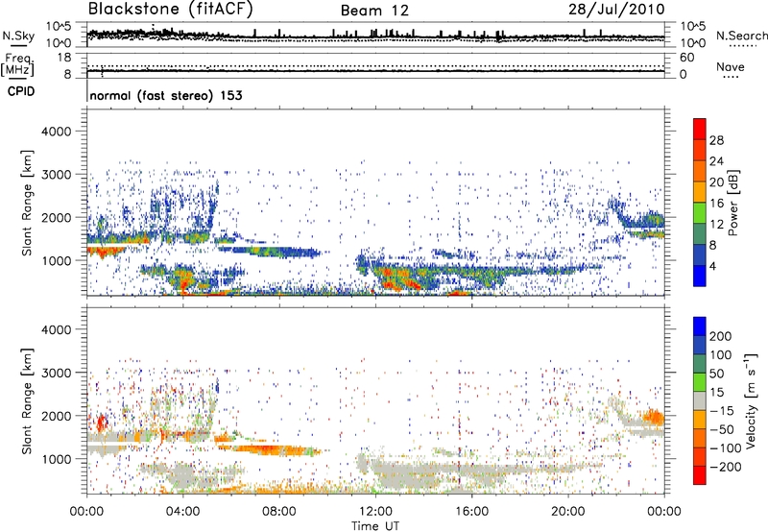Click the 100 label on velocity colorbar
This screenshot has height=532, width=768.
click(721, 355)
